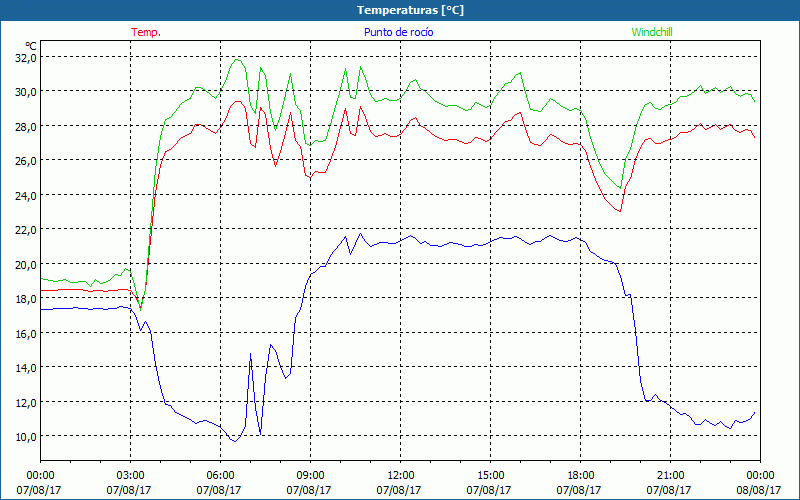Click the "14,0" y-axis value

[x=26, y=367]
